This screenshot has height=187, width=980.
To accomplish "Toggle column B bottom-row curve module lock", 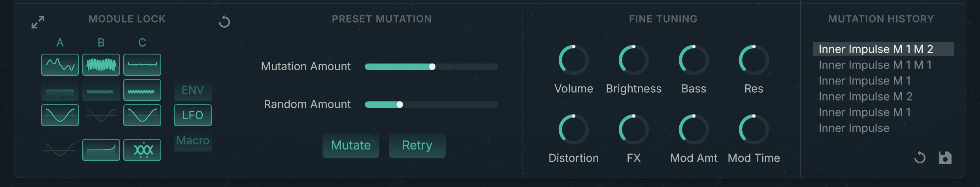I will (101, 150).
